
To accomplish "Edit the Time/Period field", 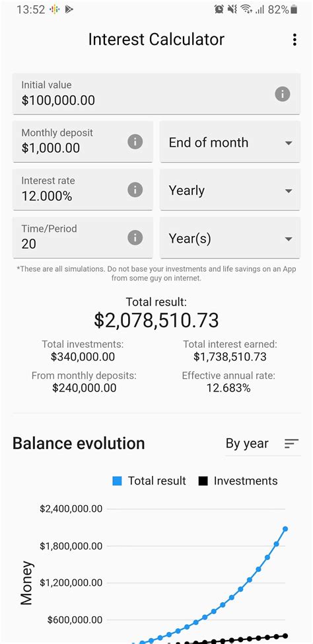I will point(83,237).
